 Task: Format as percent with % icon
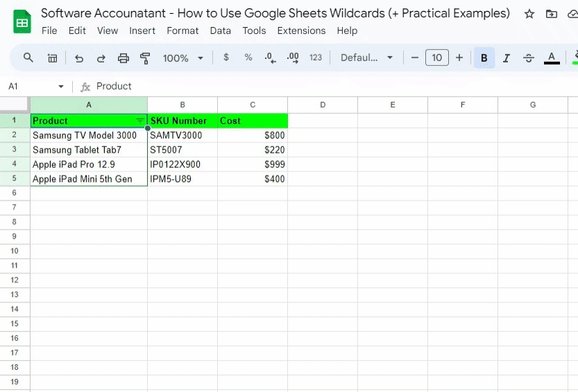(248, 58)
